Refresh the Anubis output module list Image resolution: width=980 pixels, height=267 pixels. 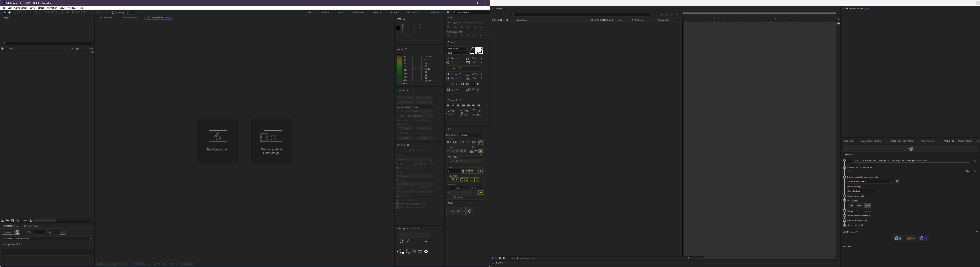(x=897, y=181)
